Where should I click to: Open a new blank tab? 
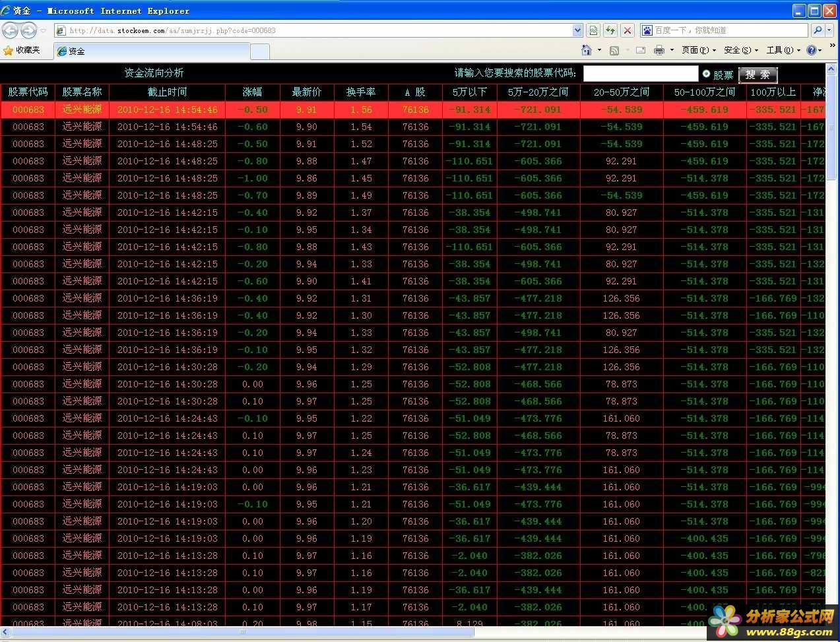click(x=260, y=51)
